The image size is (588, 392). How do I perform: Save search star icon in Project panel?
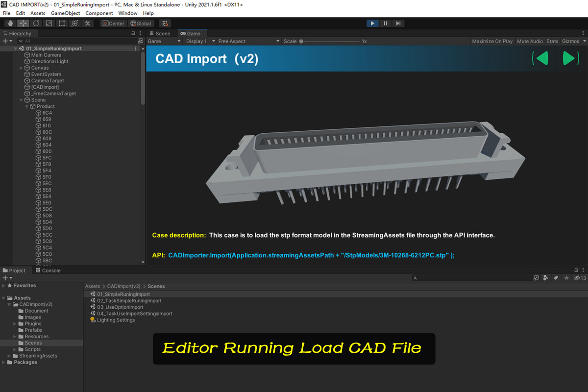[x=566, y=278]
